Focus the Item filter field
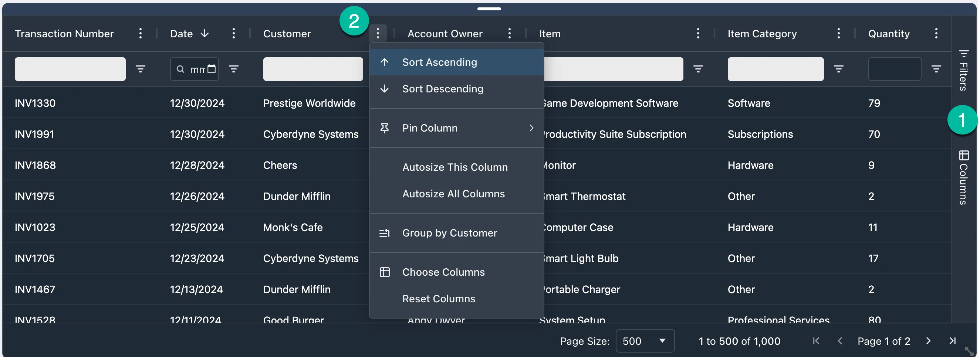This screenshot has width=980, height=357. (x=613, y=69)
